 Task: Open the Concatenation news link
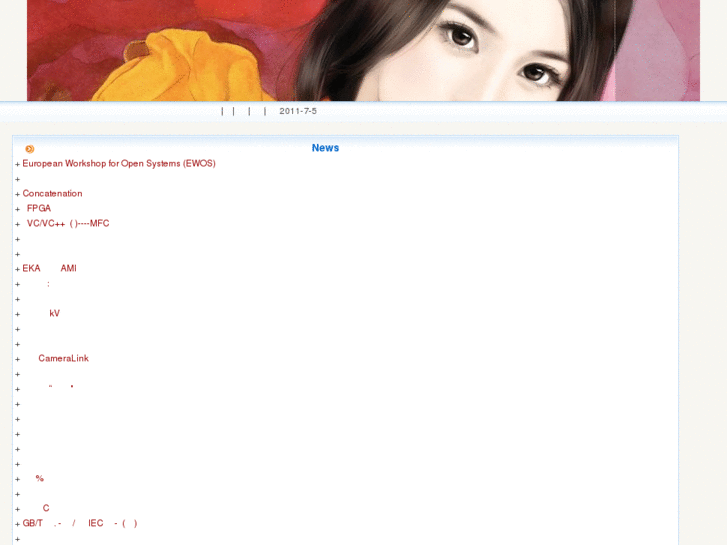click(x=52, y=193)
